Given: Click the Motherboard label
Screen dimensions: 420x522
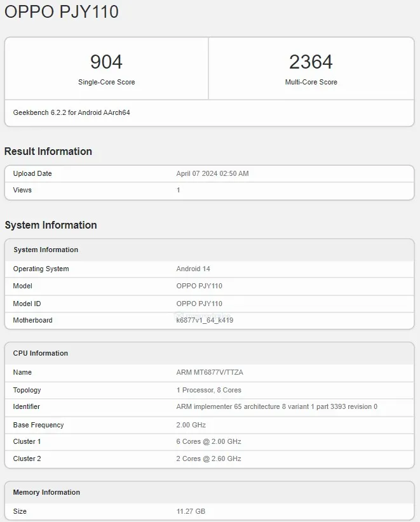Looking at the screenshot, I should click(32, 320).
